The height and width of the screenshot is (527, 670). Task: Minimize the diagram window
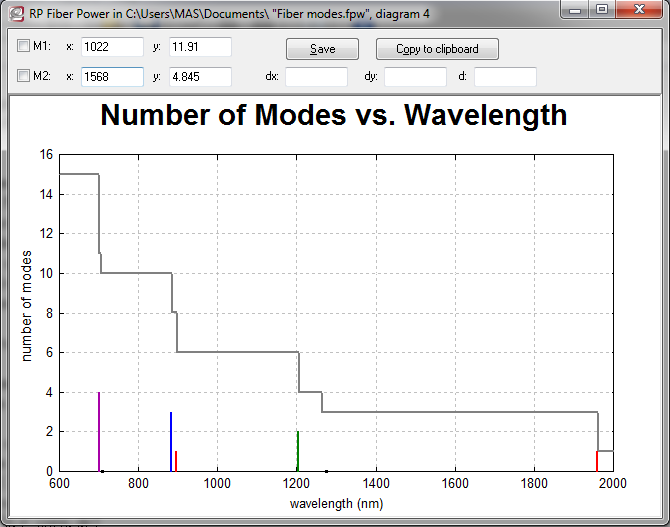click(575, 10)
